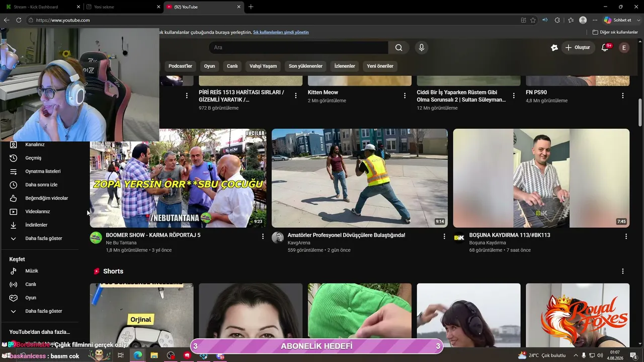The width and height of the screenshot is (644, 362).
Task: Select the Oyun filter chip
Action: 209,66
